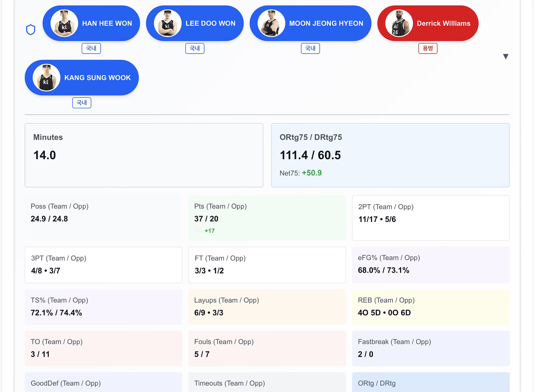Click Lee Doo Won's player photo
This screenshot has height=392, width=534.
(168, 23)
